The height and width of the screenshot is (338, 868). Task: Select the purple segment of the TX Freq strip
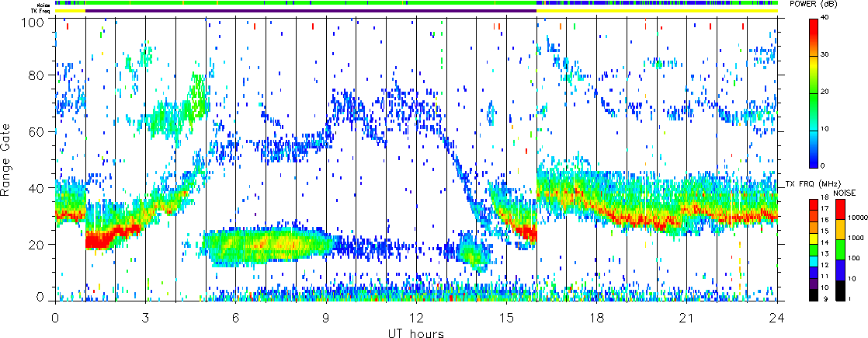tap(311, 11)
